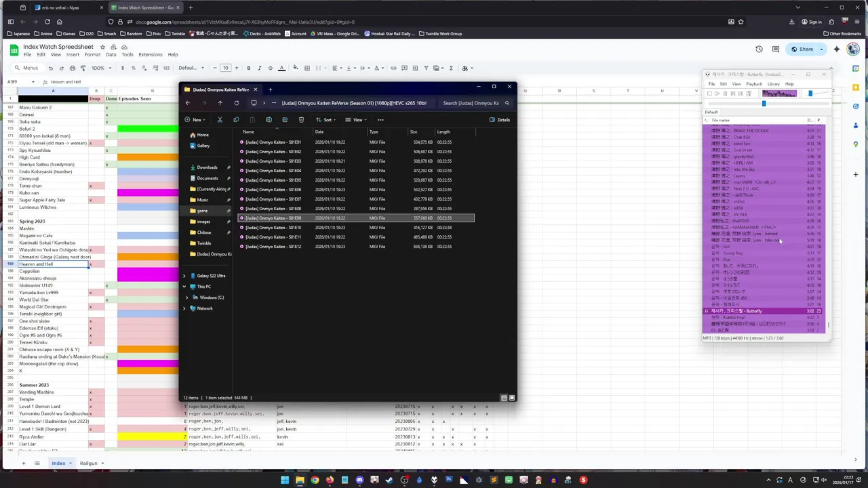Pause playback in foobar2000
The height and width of the screenshot is (488, 868).
[x=725, y=94]
